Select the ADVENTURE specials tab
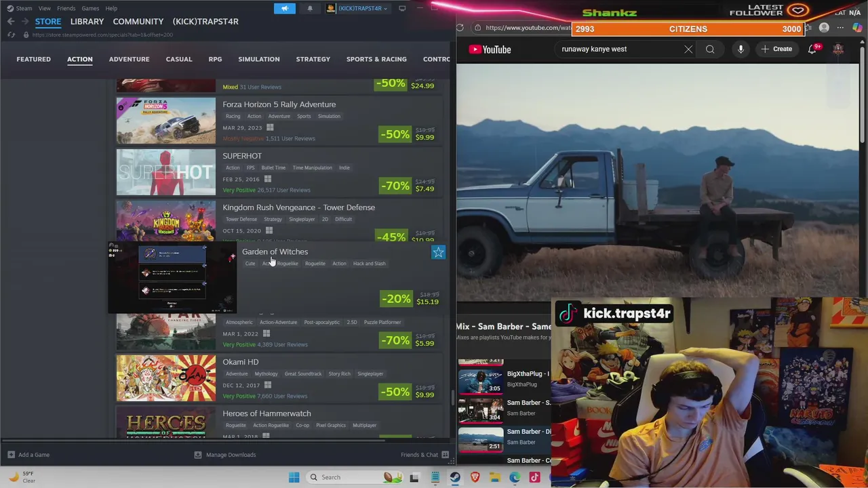The image size is (868, 488). click(x=129, y=59)
